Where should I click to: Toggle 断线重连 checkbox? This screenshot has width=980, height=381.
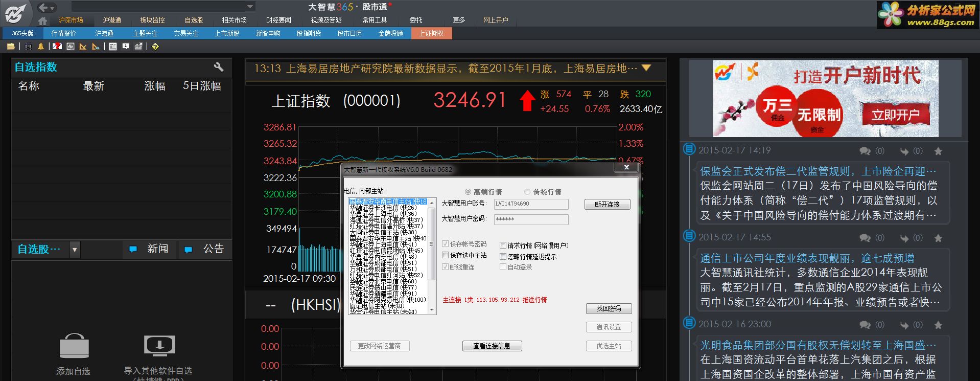pyautogui.click(x=445, y=267)
